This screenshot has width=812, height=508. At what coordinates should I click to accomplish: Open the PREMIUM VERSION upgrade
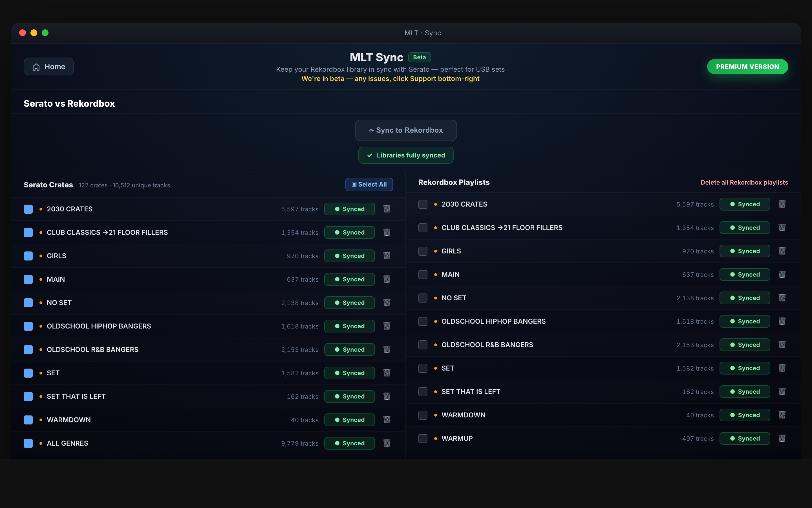748,67
